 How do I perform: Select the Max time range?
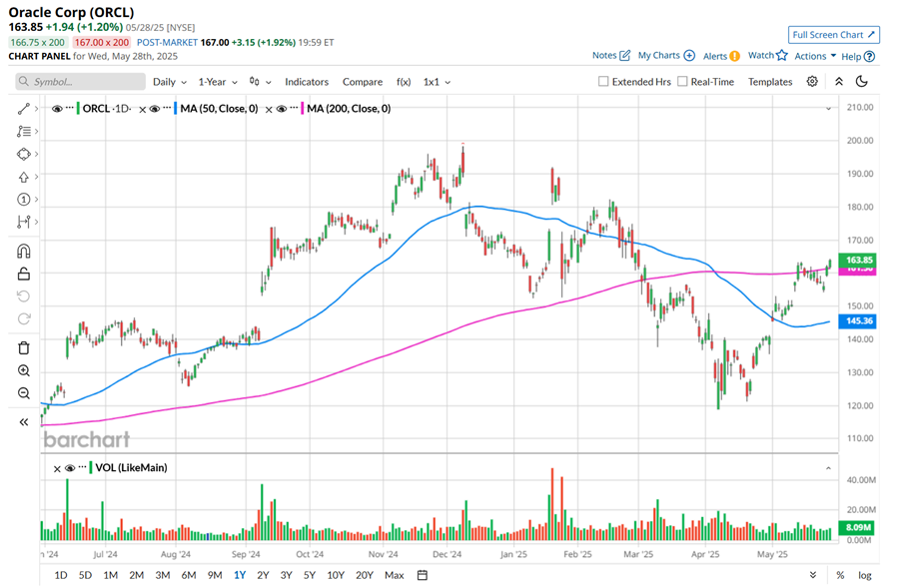395,575
